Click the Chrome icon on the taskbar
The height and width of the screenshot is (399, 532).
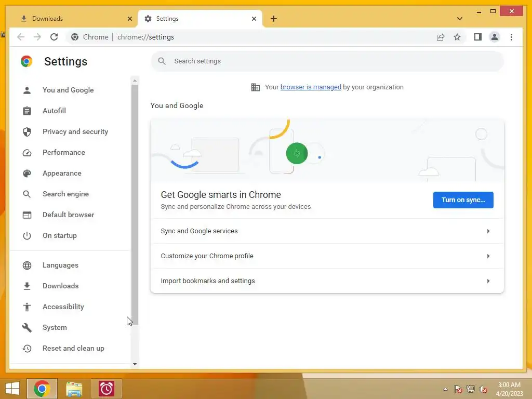click(42, 389)
